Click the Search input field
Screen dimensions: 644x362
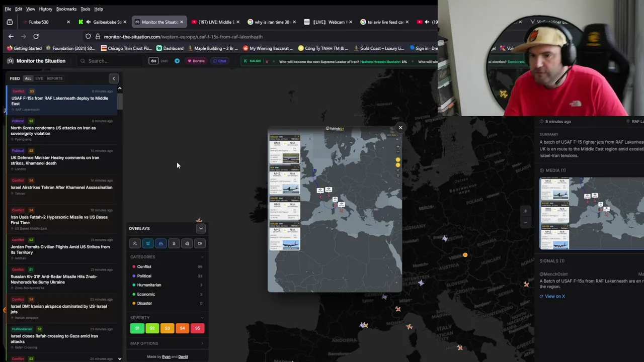111,61
